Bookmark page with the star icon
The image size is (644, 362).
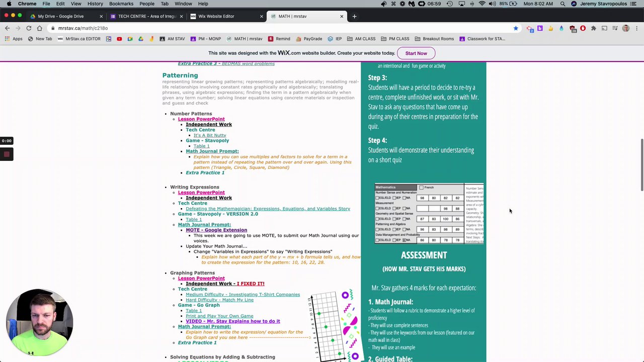(516, 28)
